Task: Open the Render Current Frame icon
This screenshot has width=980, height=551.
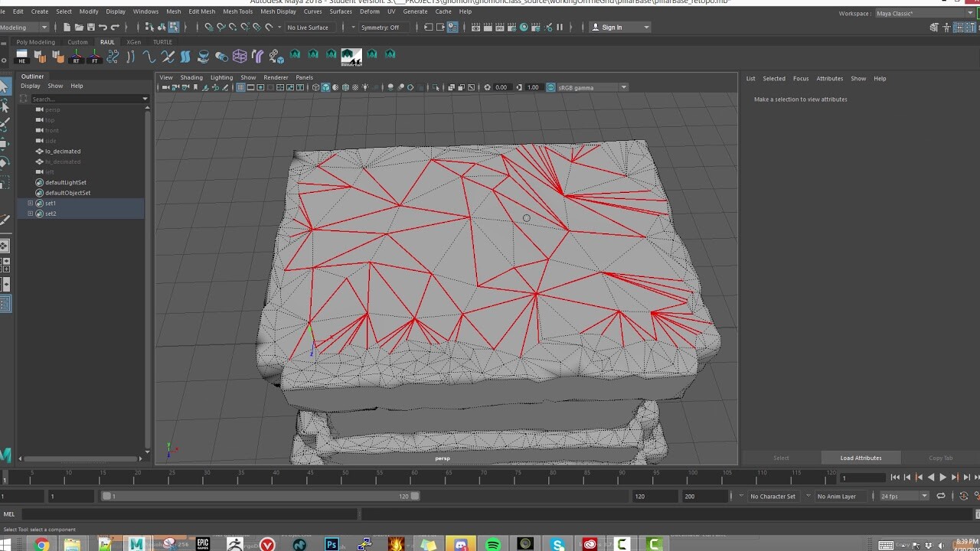Action: [x=476, y=27]
